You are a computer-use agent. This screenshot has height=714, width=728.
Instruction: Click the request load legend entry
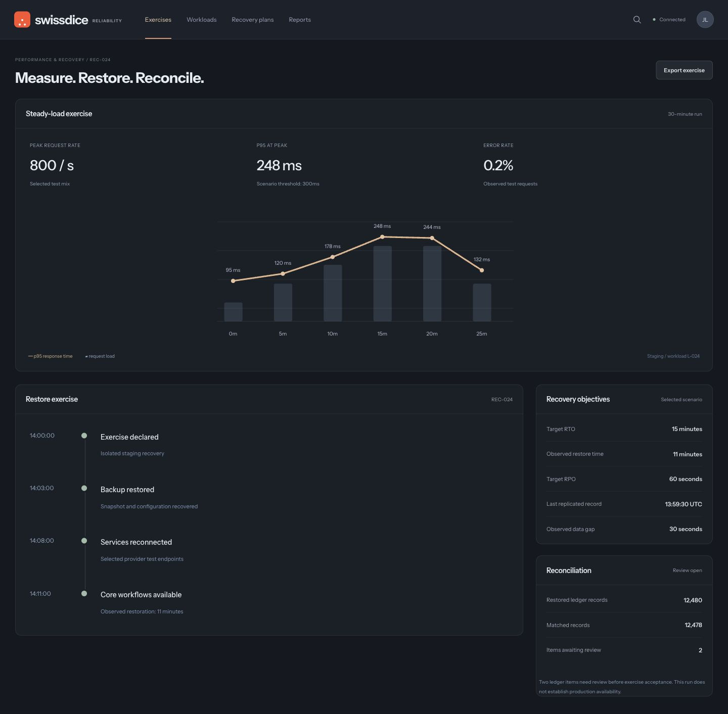click(x=100, y=356)
